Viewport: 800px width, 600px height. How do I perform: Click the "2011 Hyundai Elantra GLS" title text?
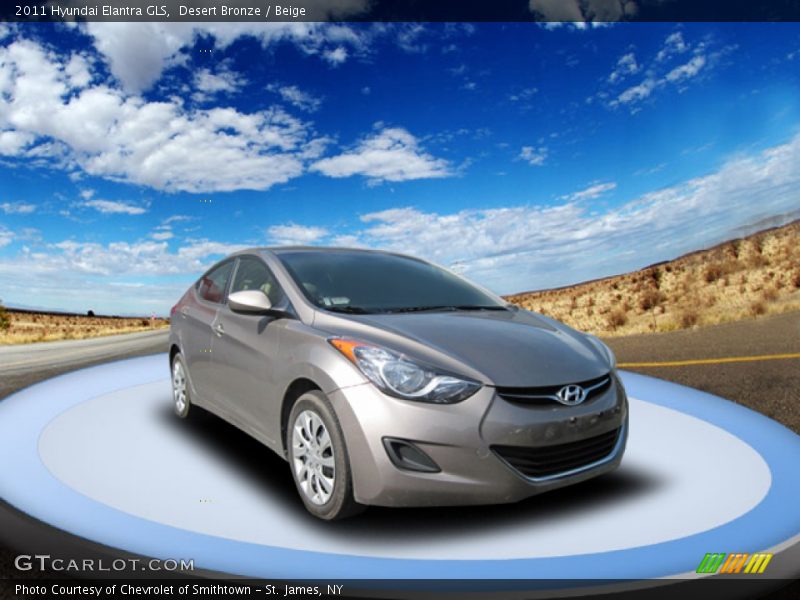92,11
